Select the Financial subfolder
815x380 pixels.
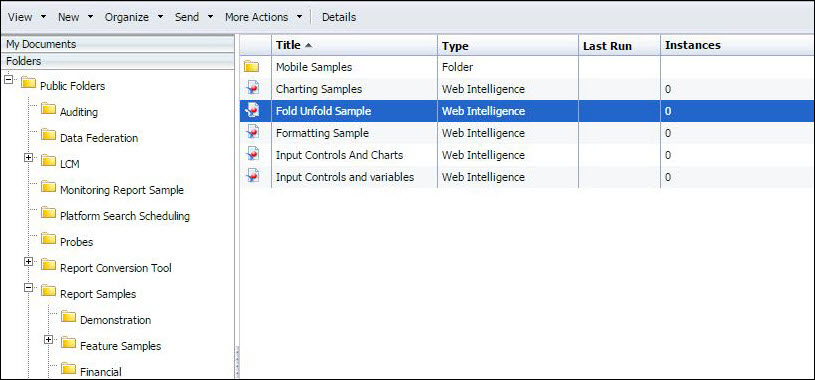pyautogui.click(x=101, y=372)
